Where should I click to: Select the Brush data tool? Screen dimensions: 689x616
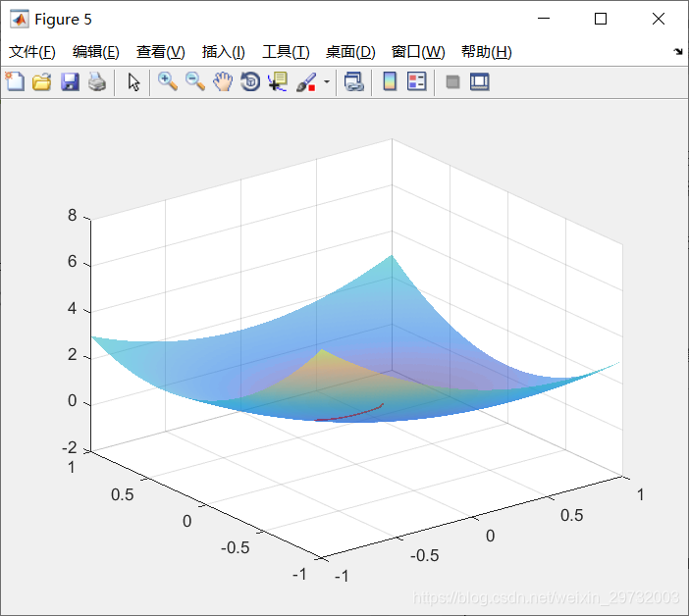pyautogui.click(x=306, y=81)
